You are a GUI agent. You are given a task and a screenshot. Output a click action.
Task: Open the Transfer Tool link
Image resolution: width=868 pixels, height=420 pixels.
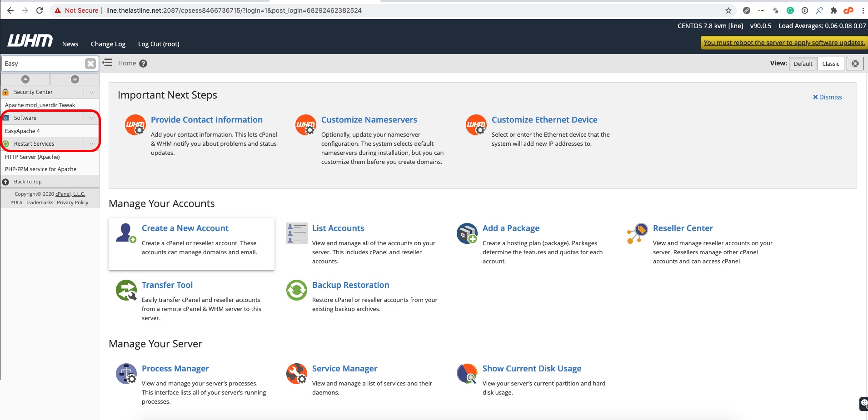[x=167, y=285]
